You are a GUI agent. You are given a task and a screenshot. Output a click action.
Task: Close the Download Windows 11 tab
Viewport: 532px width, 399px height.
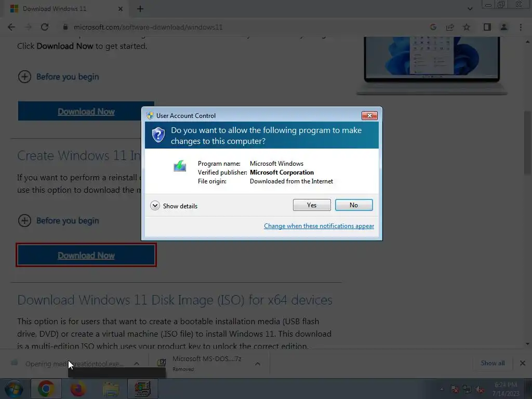[x=120, y=9]
